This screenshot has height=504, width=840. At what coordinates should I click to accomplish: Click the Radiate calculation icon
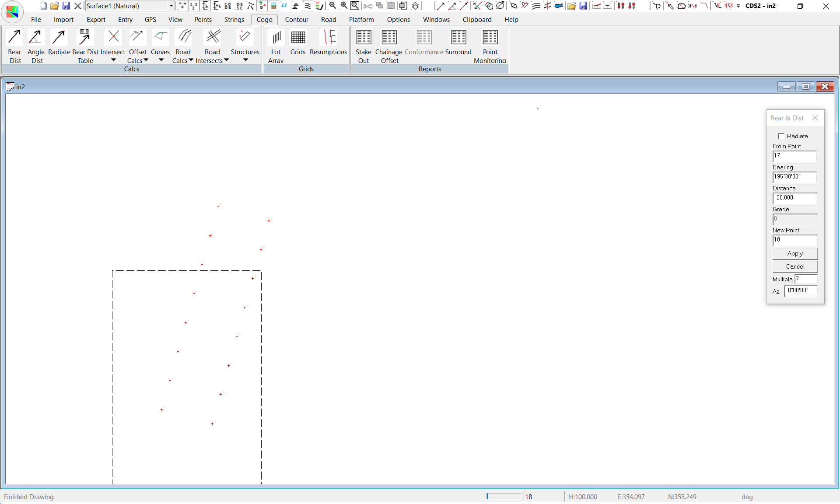[59, 38]
